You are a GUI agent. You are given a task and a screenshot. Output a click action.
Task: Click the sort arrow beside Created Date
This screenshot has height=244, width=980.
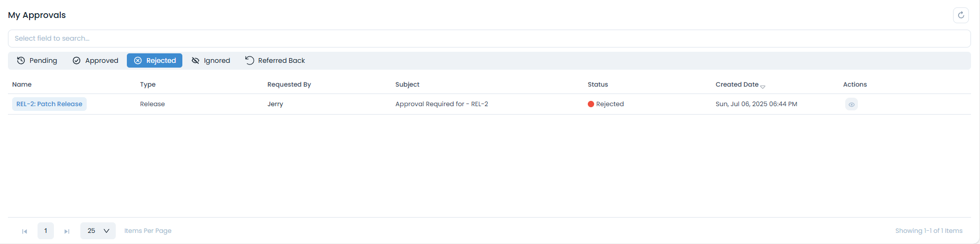pyautogui.click(x=762, y=86)
